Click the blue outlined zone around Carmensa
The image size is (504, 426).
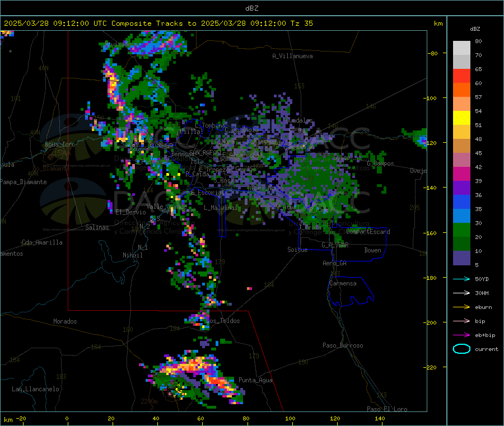pos(351,292)
